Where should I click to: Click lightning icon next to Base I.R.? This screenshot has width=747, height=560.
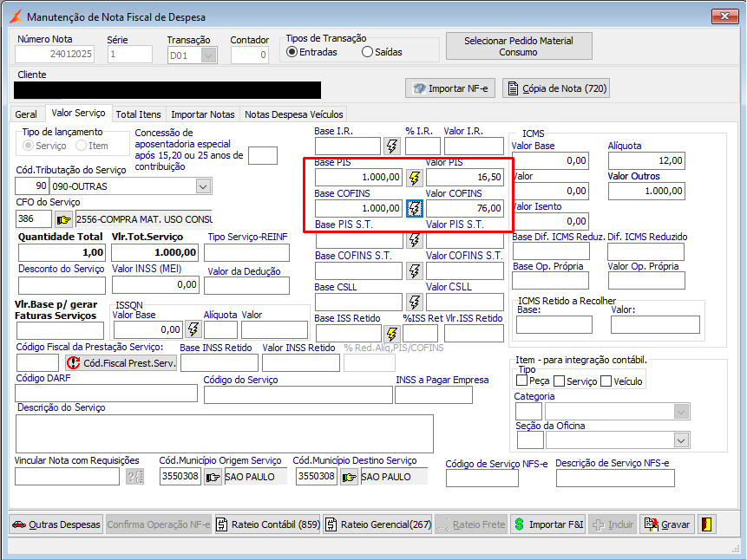[391, 147]
